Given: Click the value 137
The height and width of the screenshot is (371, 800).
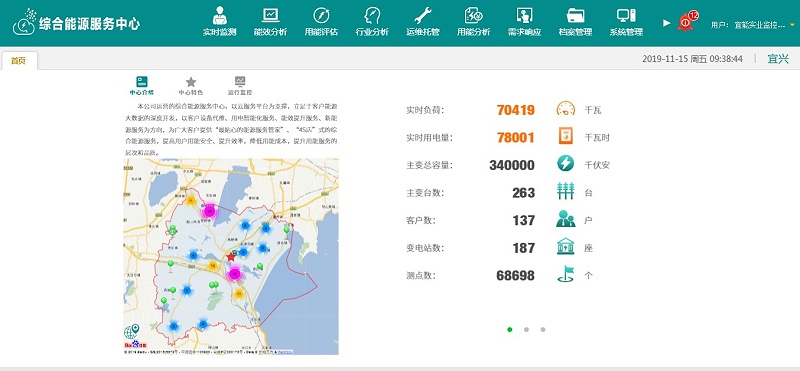Looking at the screenshot, I should (x=523, y=220).
